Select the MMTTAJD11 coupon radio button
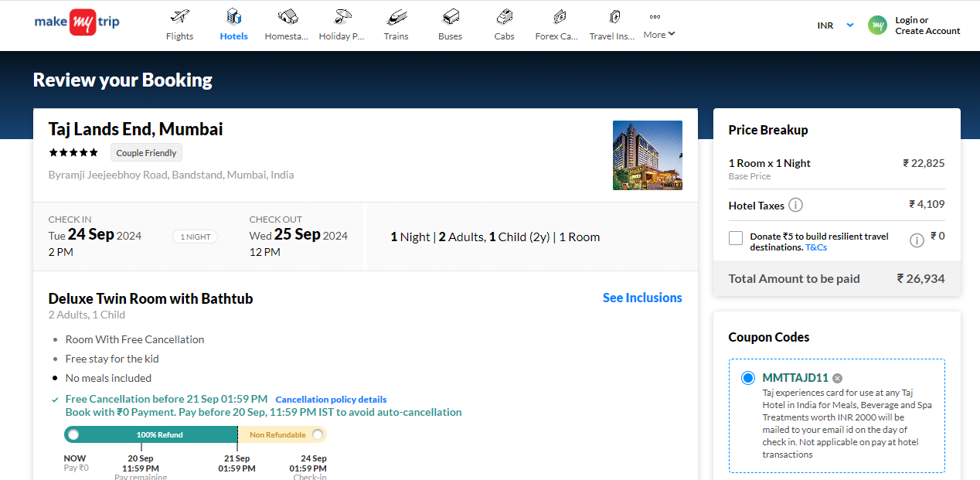 pos(748,378)
